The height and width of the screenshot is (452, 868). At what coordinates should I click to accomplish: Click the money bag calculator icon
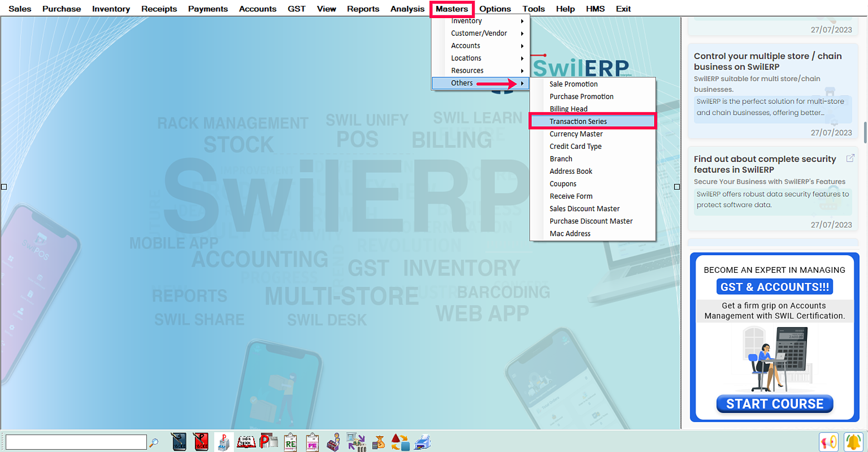[x=378, y=442]
